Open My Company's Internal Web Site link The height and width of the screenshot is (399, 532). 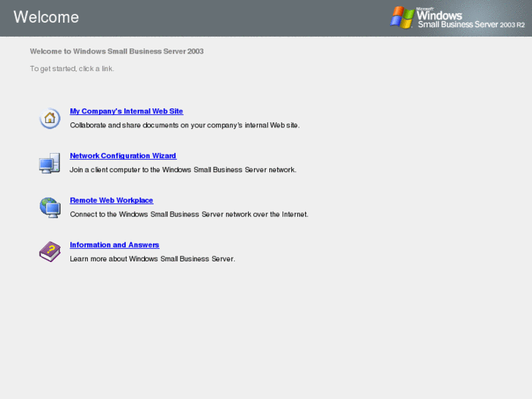click(x=126, y=111)
